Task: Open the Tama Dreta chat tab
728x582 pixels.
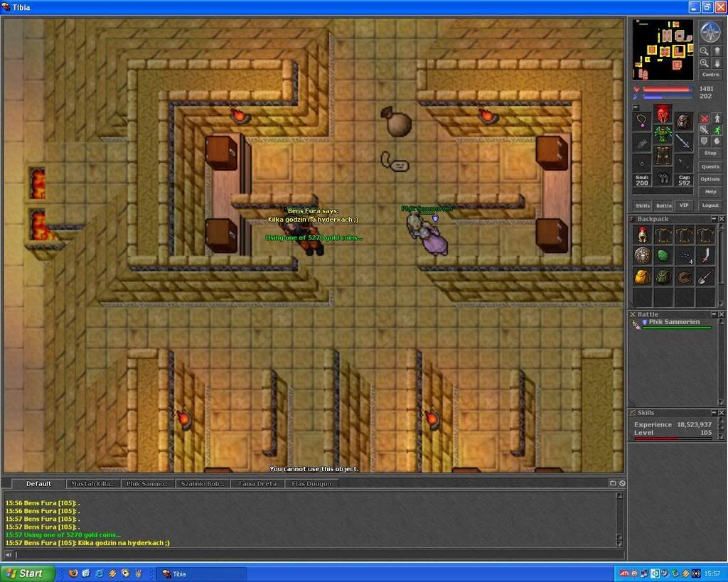Action: point(257,484)
